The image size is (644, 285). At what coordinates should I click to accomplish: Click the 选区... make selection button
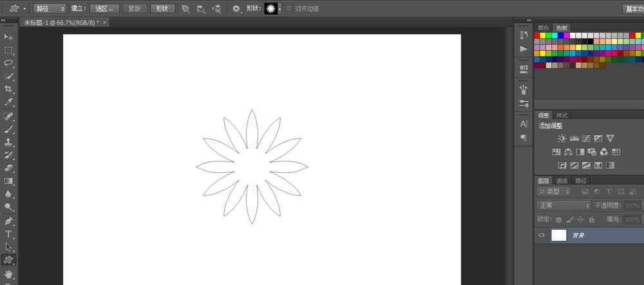(104, 9)
